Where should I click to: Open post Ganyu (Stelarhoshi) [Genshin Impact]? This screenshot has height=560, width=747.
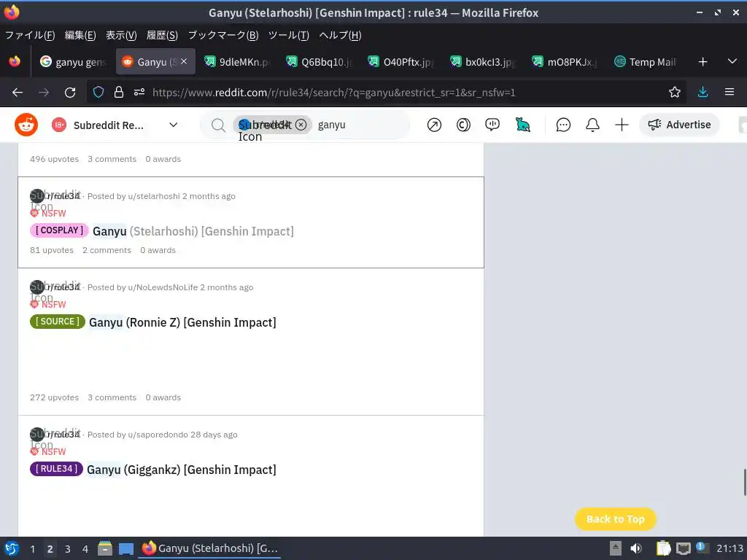(193, 231)
